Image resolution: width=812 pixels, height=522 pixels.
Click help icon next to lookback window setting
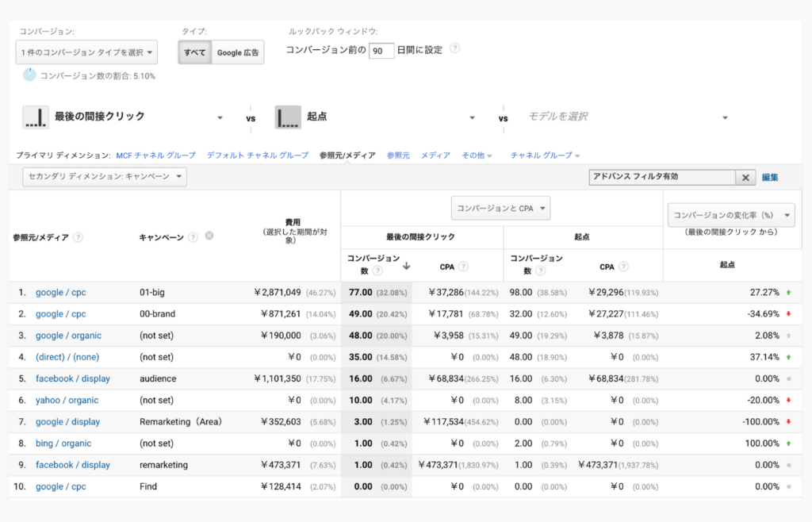click(x=455, y=48)
